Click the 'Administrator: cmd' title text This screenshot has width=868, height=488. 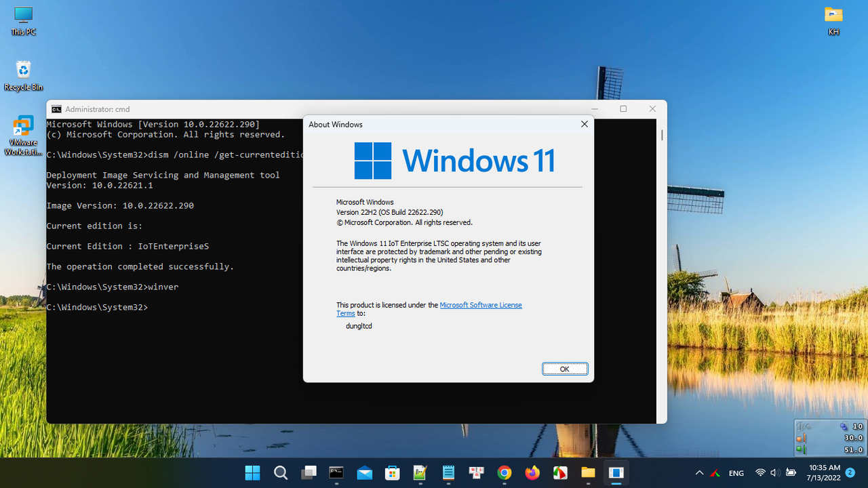click(98, 109)
